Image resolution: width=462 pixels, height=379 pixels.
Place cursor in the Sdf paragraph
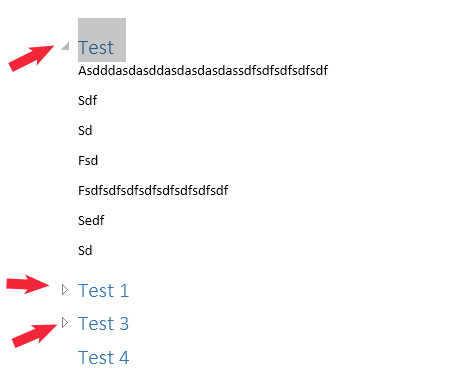[x=87, y=100]
